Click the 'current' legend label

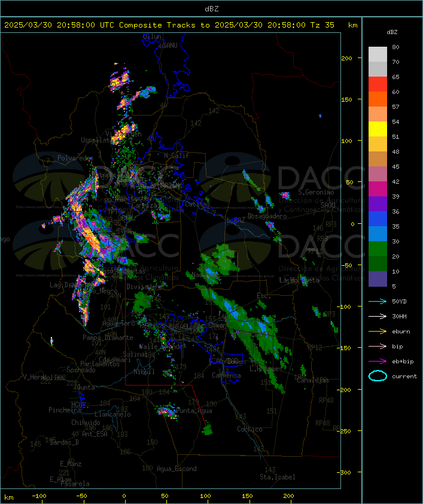(x=404, y=376)
